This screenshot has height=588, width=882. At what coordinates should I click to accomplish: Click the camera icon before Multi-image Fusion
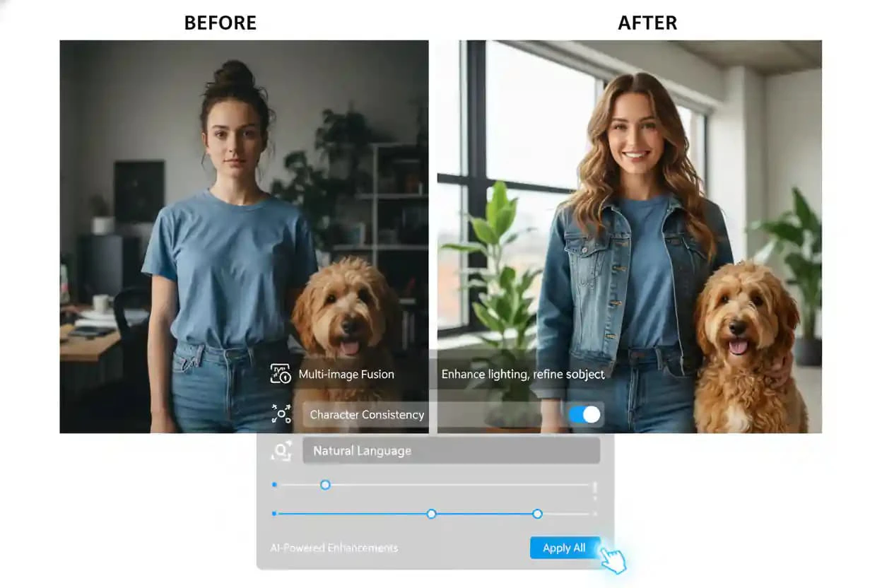pos(279,373)
